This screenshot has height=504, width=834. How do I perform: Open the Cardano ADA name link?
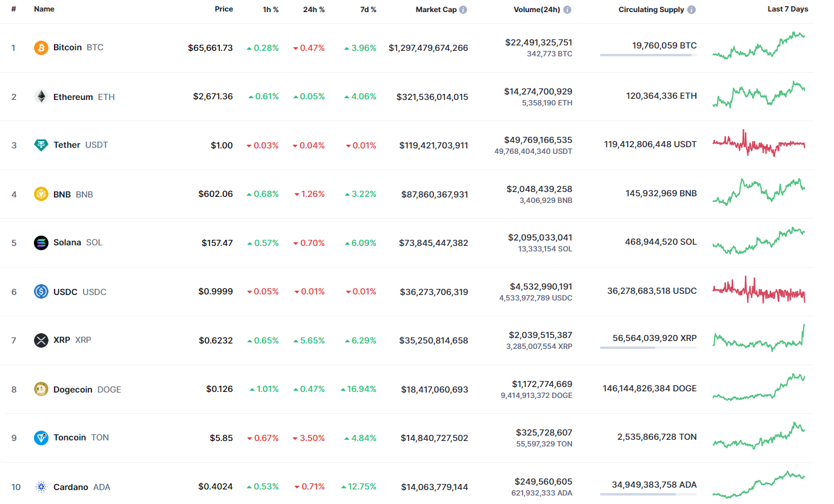click(x=82, y=487)
